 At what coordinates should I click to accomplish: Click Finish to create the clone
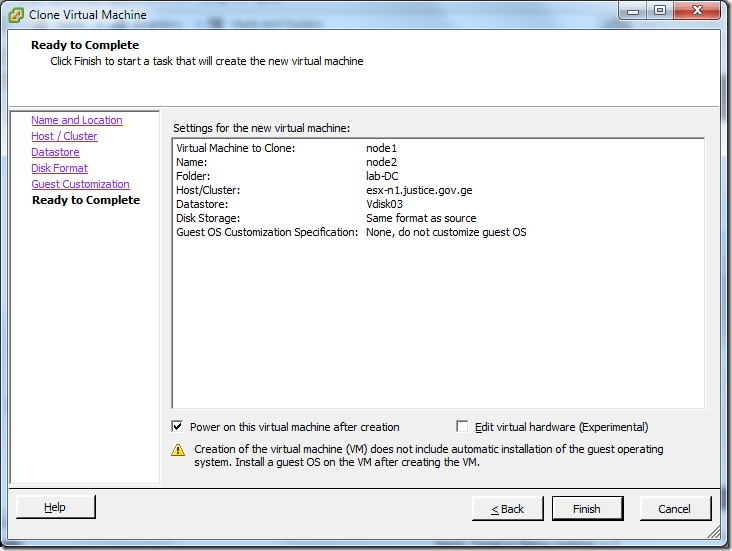click(x=587, y=509)
